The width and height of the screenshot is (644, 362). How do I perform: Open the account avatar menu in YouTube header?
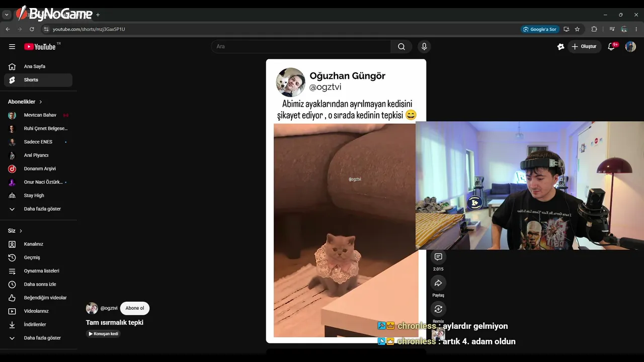tap(630, 47)
